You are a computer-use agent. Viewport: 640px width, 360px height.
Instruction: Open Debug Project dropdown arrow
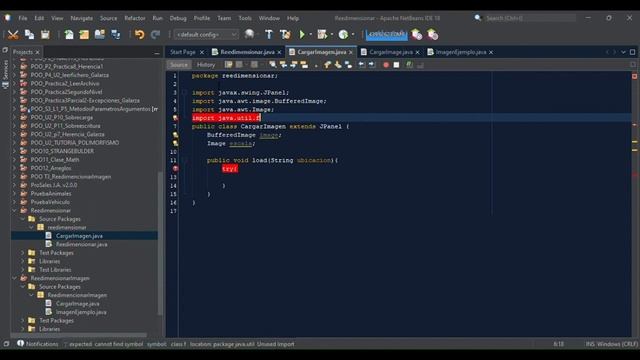tap(331, 35)
